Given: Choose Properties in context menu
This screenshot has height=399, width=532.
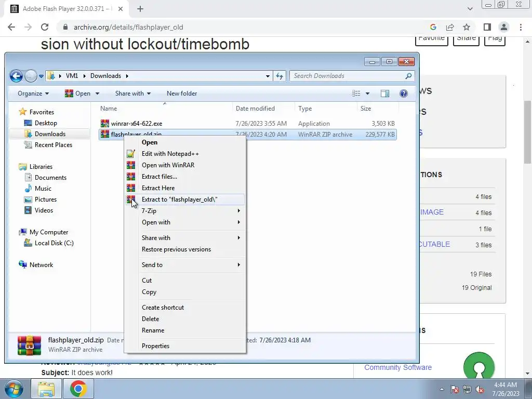Looking at the screenshot, I should (x=185, y=345).
